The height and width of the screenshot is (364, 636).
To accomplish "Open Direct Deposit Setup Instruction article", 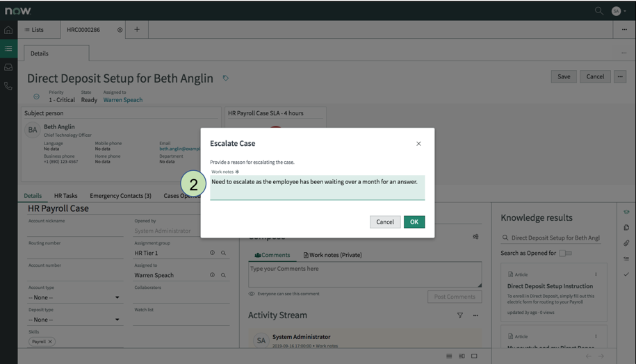I will 550,286.
